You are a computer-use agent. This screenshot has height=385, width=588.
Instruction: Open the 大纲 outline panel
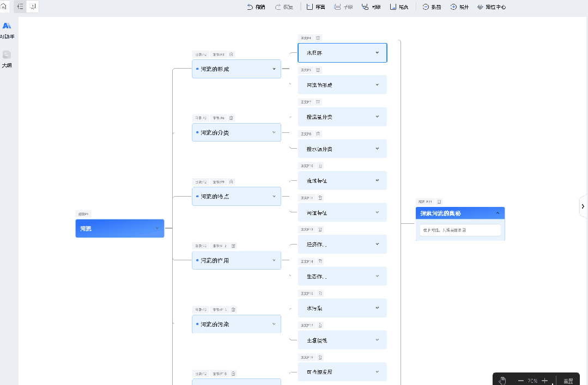coord(7,58)
